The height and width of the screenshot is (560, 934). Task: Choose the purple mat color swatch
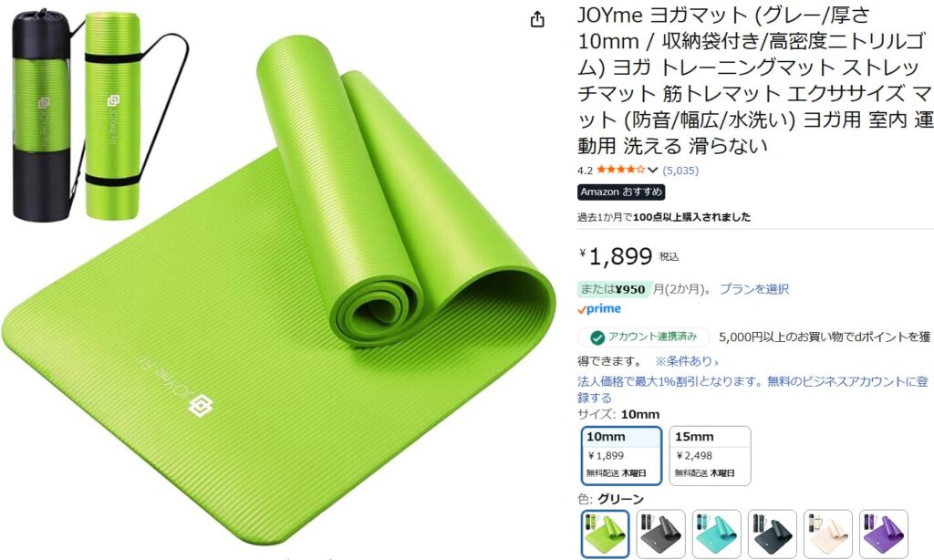[x=884, y=534]
